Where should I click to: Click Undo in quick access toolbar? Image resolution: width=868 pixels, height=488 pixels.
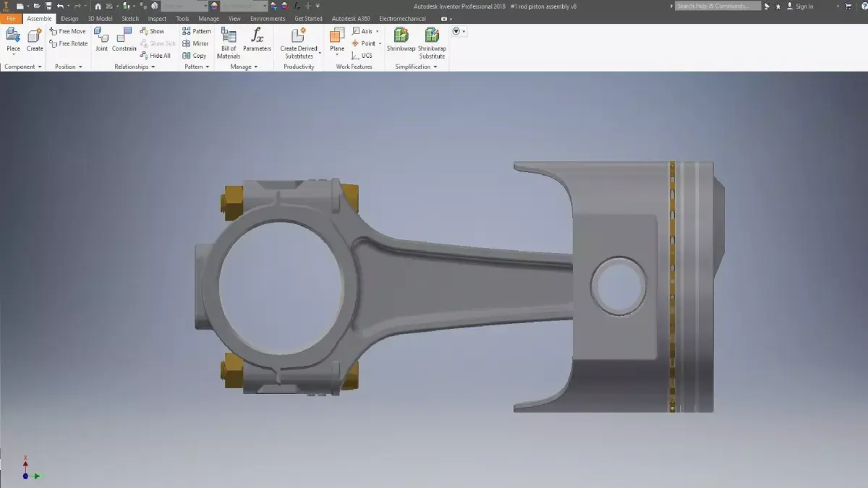pyautogui.click(x=60, y=6)
